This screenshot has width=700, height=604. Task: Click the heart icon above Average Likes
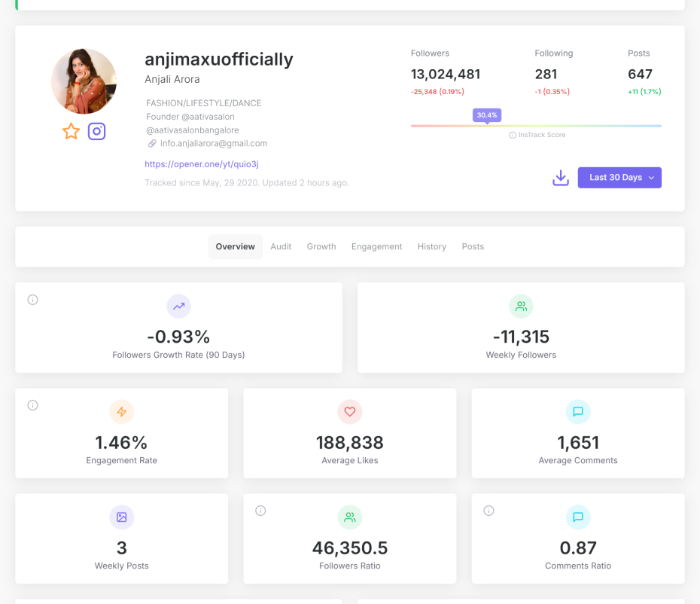[x=349, y=412]
